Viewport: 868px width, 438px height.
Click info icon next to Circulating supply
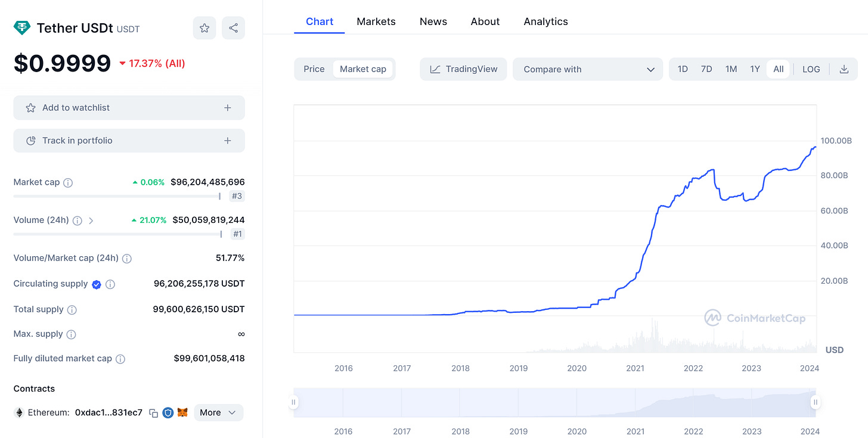pyautogui.click(x=110, y=284)
